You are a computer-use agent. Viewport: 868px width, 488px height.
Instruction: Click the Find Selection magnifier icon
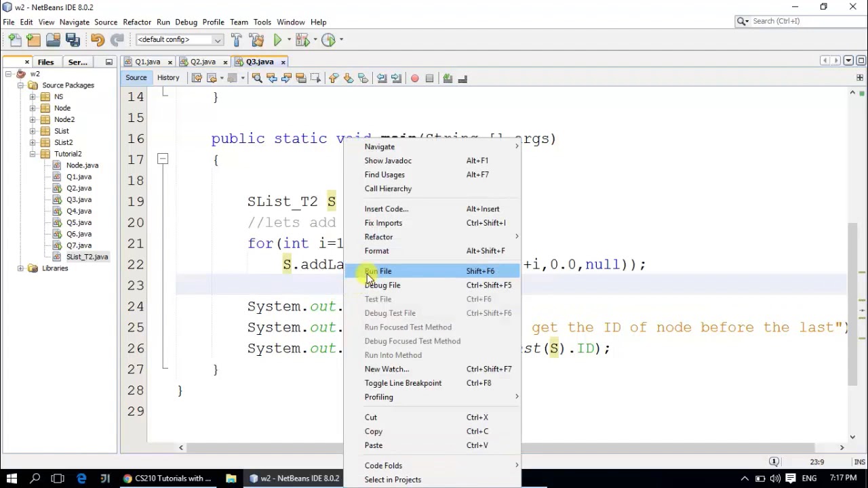pos(257,78)
